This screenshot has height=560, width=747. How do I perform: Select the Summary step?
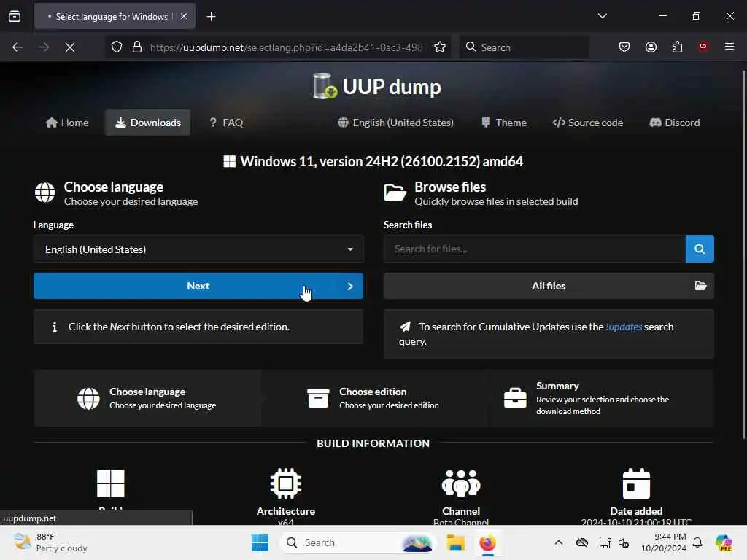coord(601,398)
